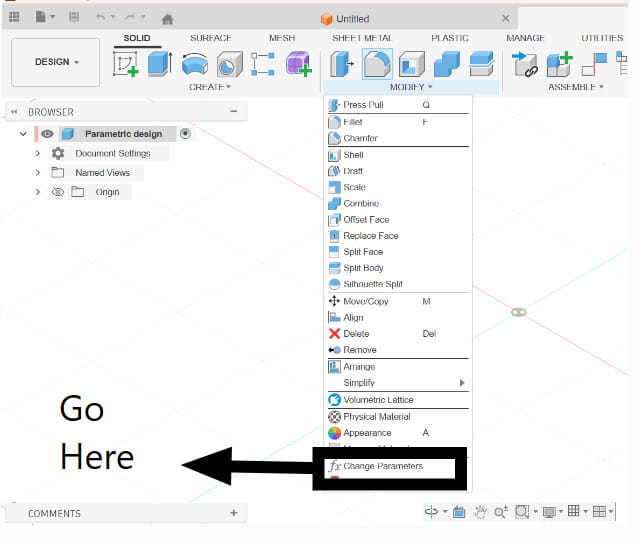Select the Create Form tool
640x543 pixels.
click(299, 64)
